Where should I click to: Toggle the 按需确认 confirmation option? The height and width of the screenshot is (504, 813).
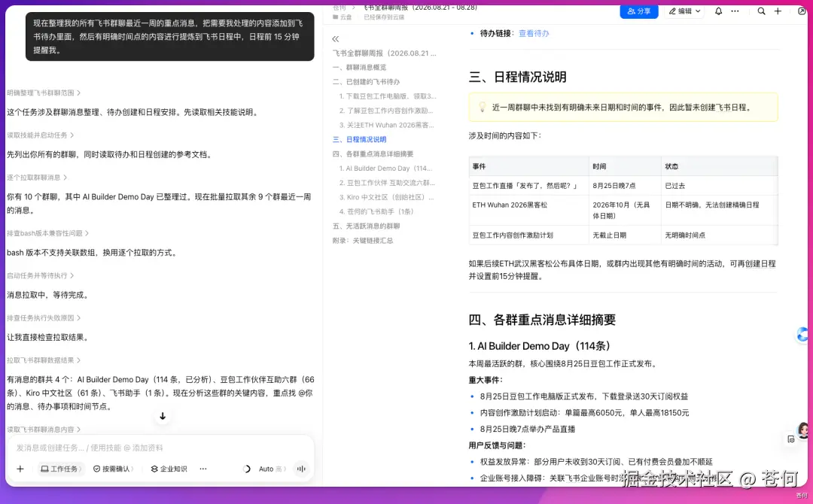(113, 469)
